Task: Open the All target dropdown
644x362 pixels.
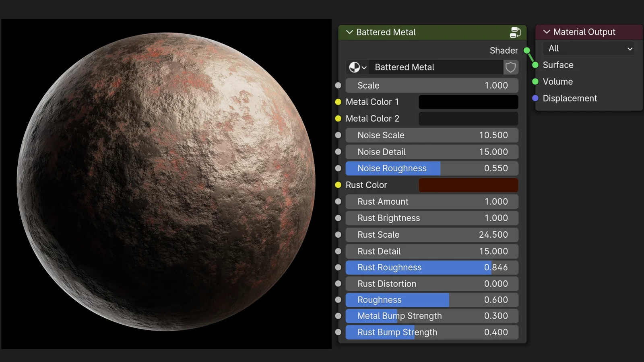Action: tap(589, 49)
